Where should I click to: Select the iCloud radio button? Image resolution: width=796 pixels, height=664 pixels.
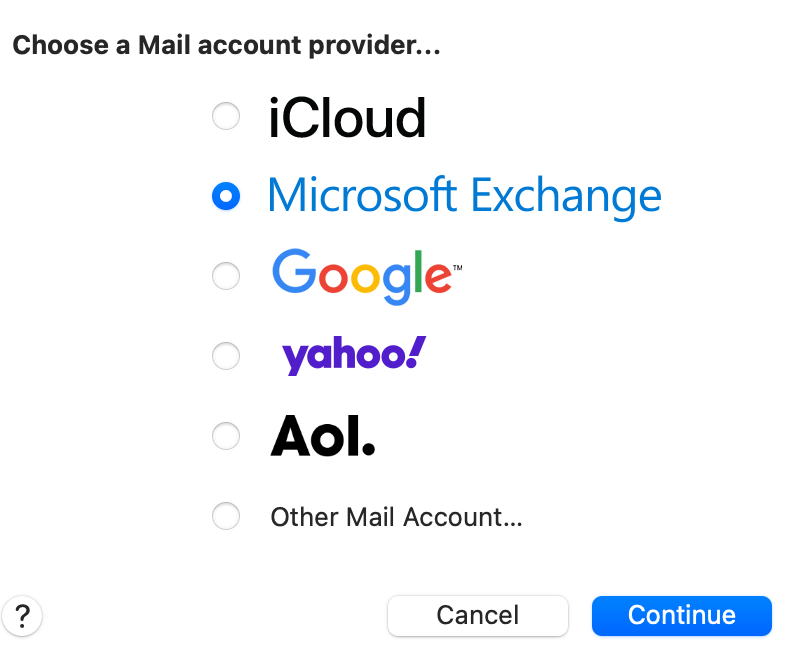226,116
